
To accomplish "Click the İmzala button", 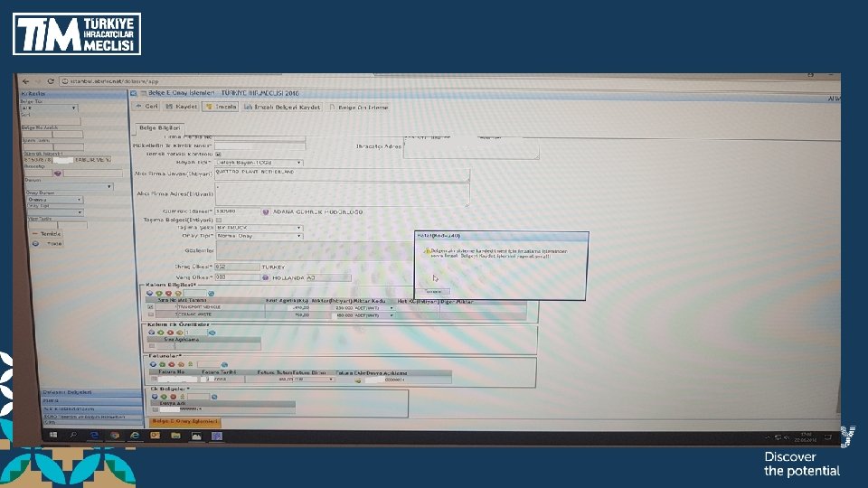I will click(221, 107).
